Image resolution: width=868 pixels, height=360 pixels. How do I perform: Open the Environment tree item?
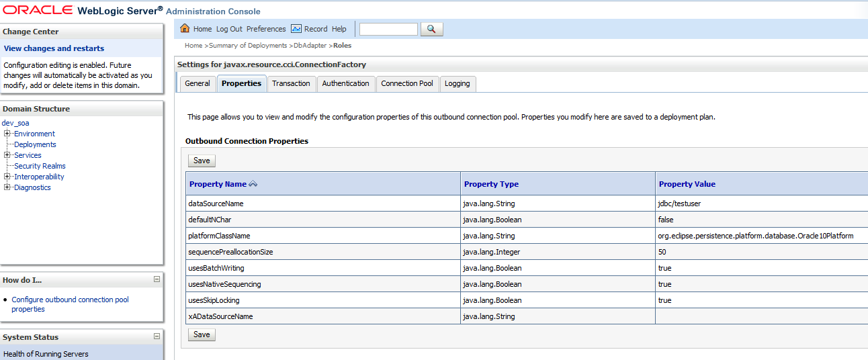(x=34, y=134)
